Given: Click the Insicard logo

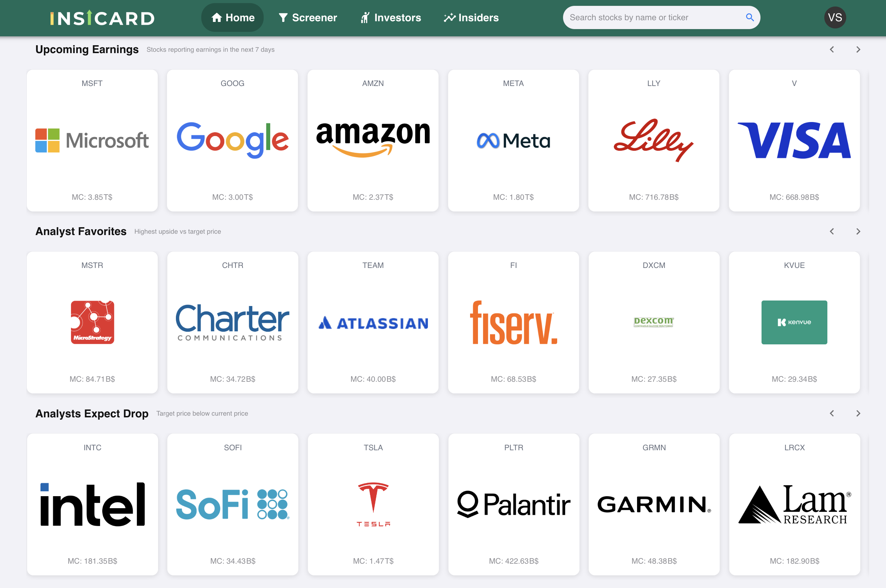Looking at the screenshot, I should (102, 18).
